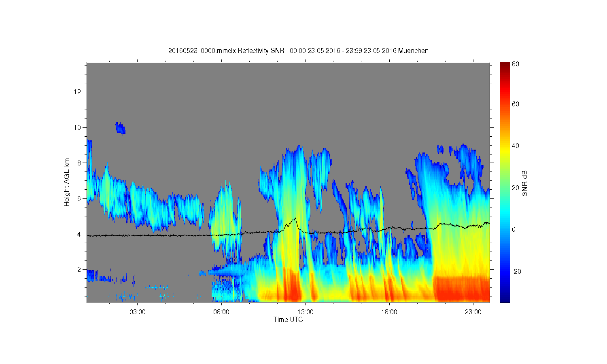Image resolution: width=607 pixels, height=364 pixels.
Task: Click the 'Time UTC' axis label
Action: coord(288,320)
